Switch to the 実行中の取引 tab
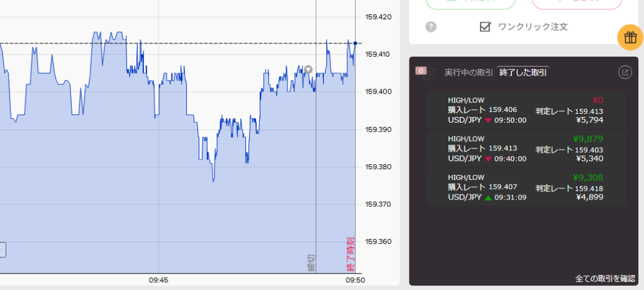Image resolution: width=644 pixels, height=290 pixels. (469, 72)
